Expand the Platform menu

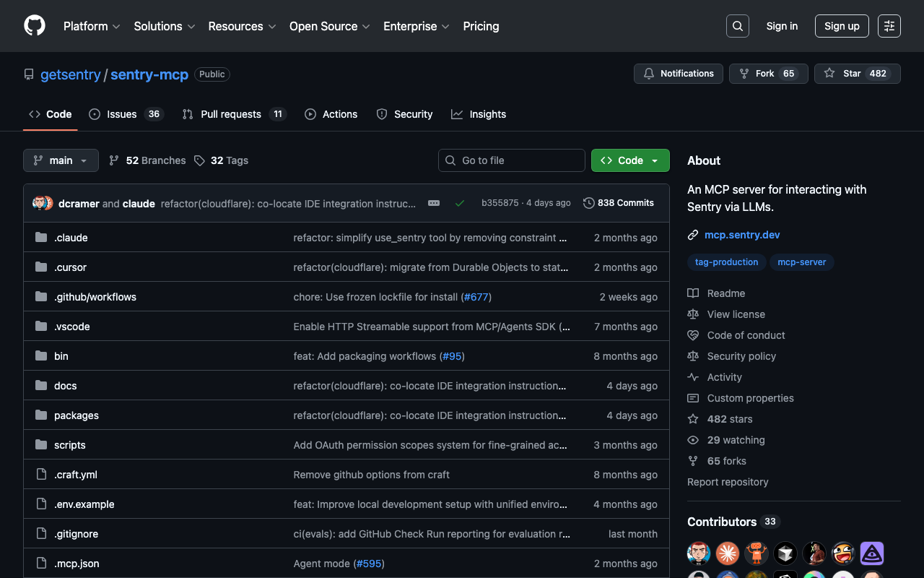(x=92, y=26)
